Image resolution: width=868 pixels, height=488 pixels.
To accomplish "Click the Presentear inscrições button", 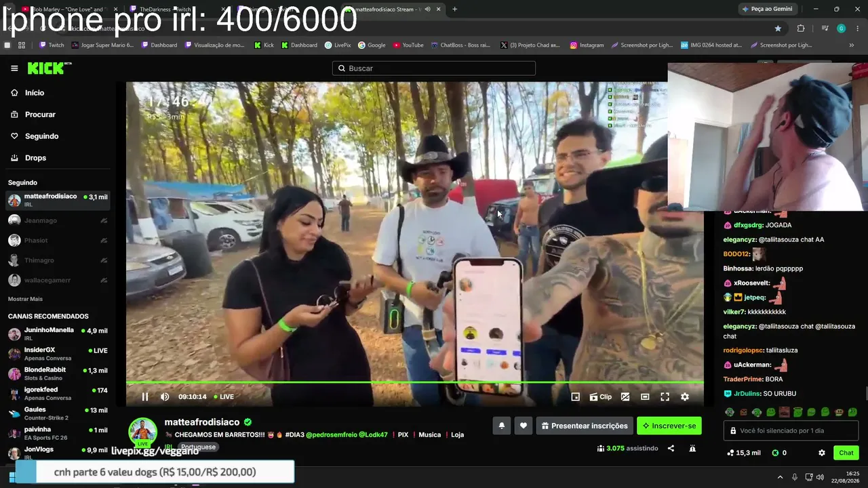I will tap(585, 426).
